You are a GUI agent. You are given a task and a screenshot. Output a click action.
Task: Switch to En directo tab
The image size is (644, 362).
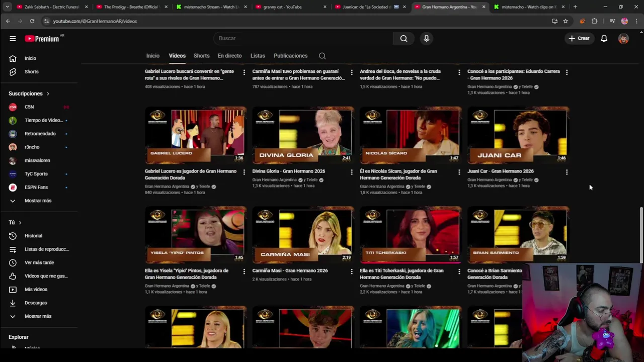229,56
